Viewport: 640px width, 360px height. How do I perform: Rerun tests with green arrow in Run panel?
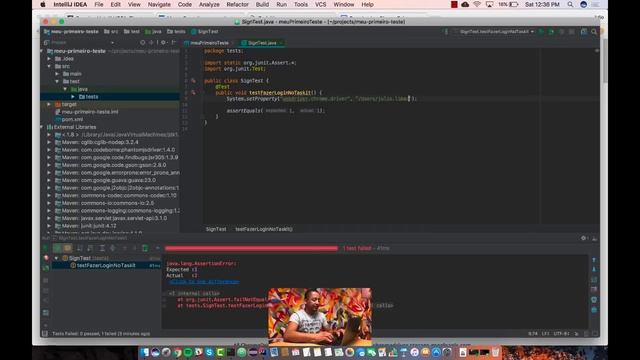click(45, 248)
